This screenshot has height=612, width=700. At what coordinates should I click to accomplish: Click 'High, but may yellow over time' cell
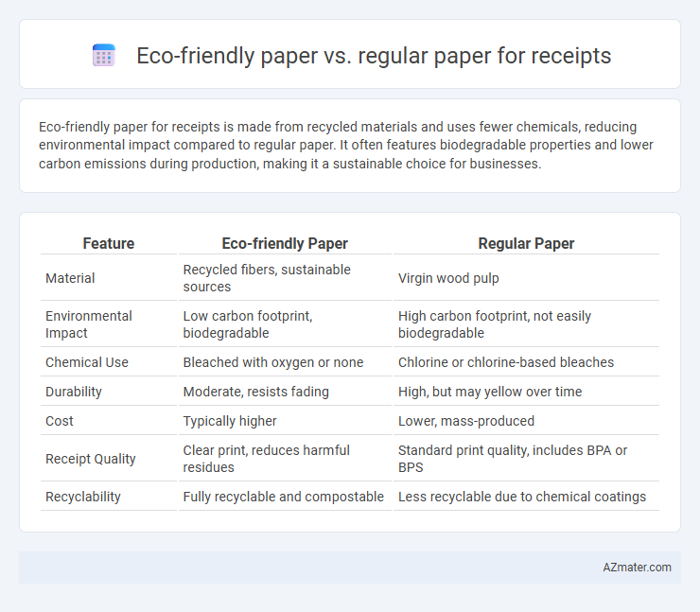(526, 392)
